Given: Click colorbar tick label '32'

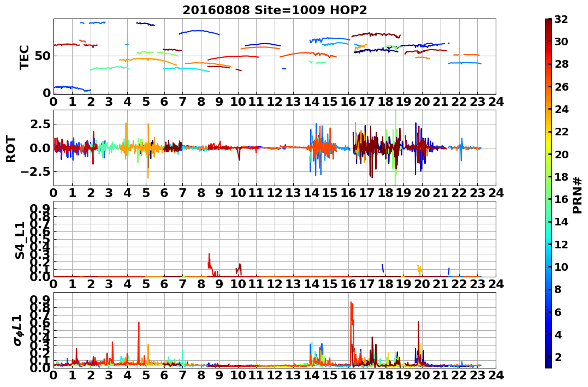Looking at the screenshot, I should pos(561,20).
